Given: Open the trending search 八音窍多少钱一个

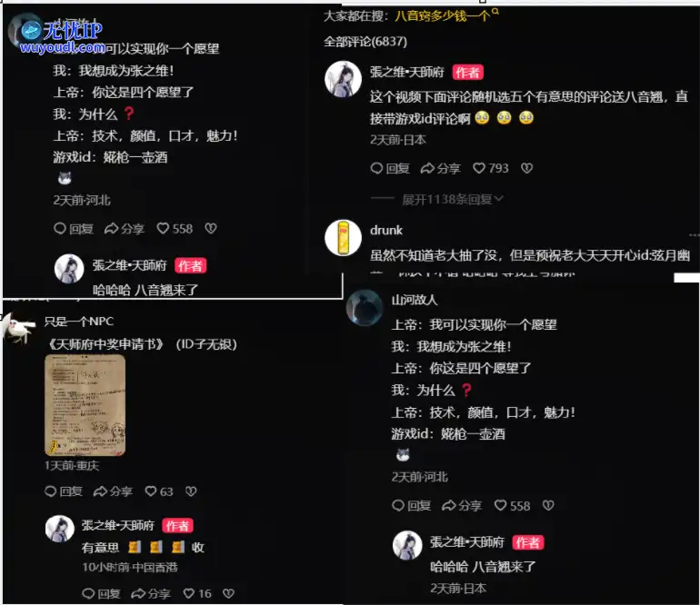Looking at the screenshot, I should [443, 16].
